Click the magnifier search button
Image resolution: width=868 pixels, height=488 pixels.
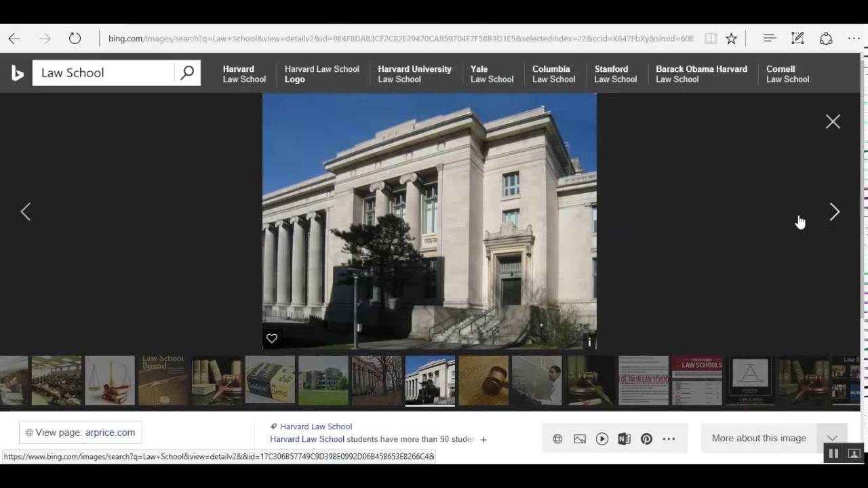[x=187, y=73]
